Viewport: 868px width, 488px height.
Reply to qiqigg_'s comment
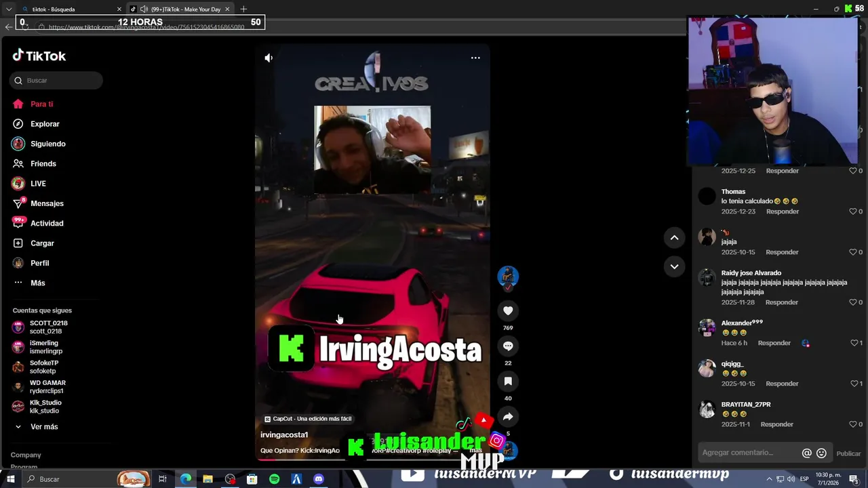[782, 384]
